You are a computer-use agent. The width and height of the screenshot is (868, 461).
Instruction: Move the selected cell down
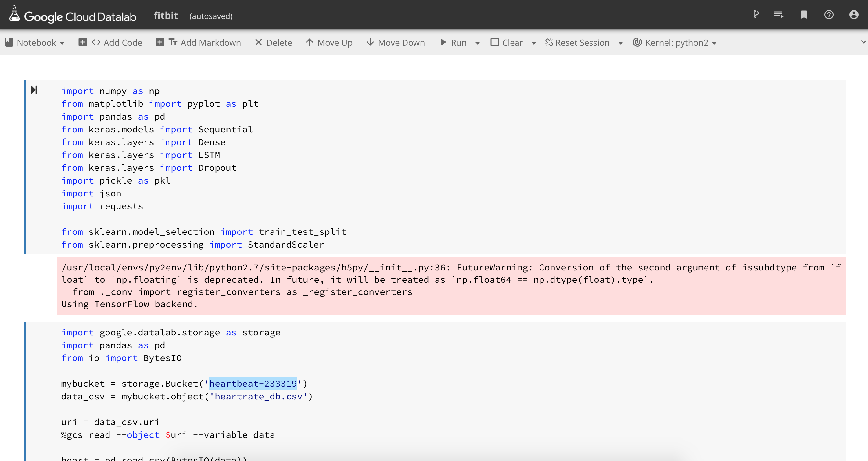click(x=396, y=42)
